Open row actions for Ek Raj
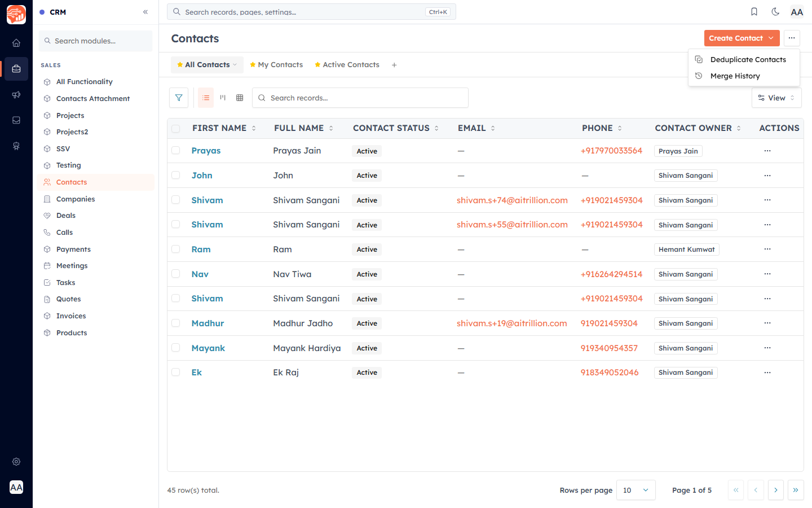The image size is (812, 508). point(767,373)
